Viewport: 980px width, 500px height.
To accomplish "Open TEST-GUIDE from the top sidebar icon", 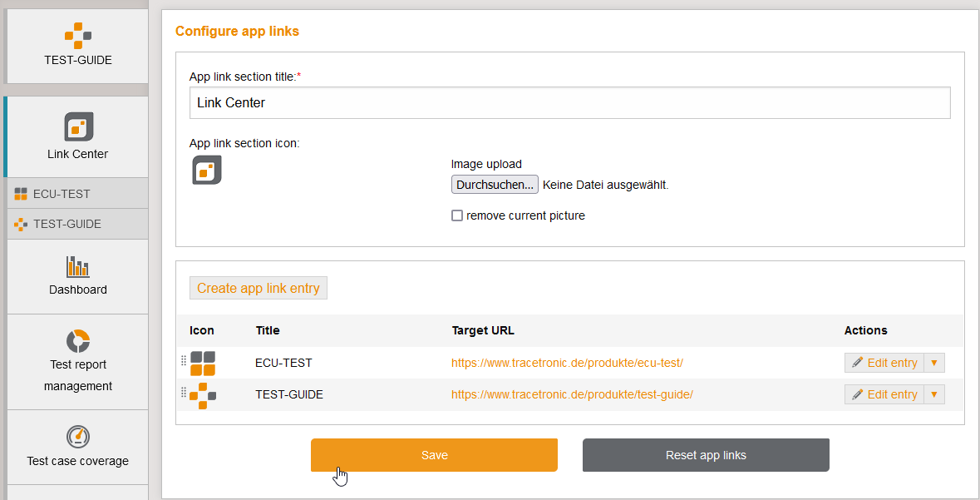I will pyautogui.click(x=77, y=36).
